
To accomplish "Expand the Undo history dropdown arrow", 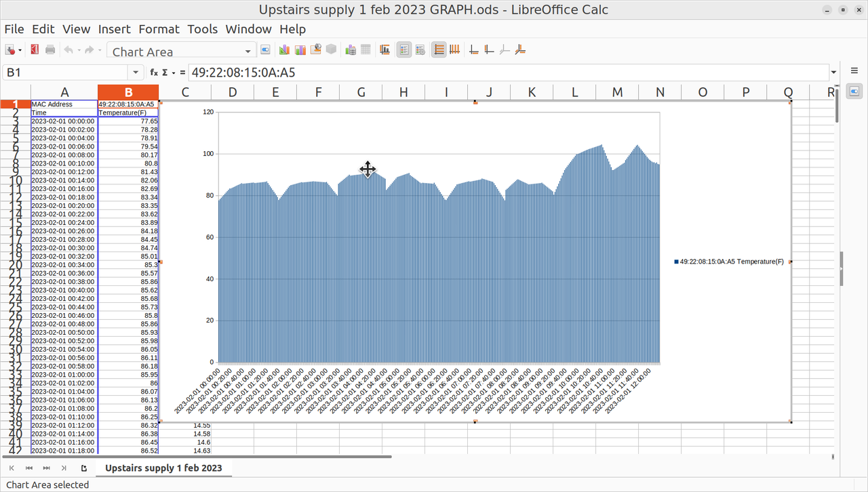I will (79, 50).
